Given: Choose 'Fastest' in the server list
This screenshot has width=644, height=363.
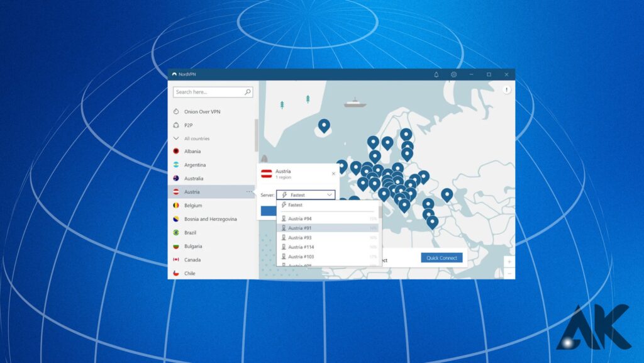Looking at the screenshot, I should coord(327,205).
